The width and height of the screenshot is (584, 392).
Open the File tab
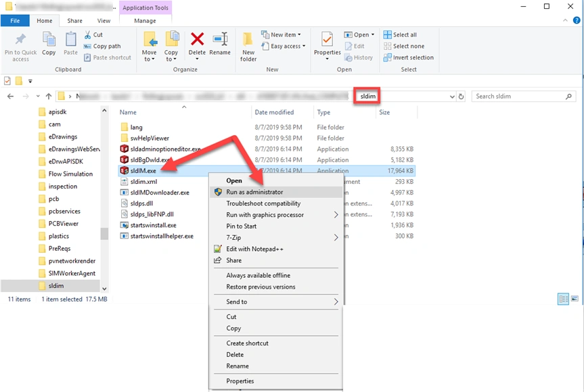pyautogui.click(x=15, y=21)
